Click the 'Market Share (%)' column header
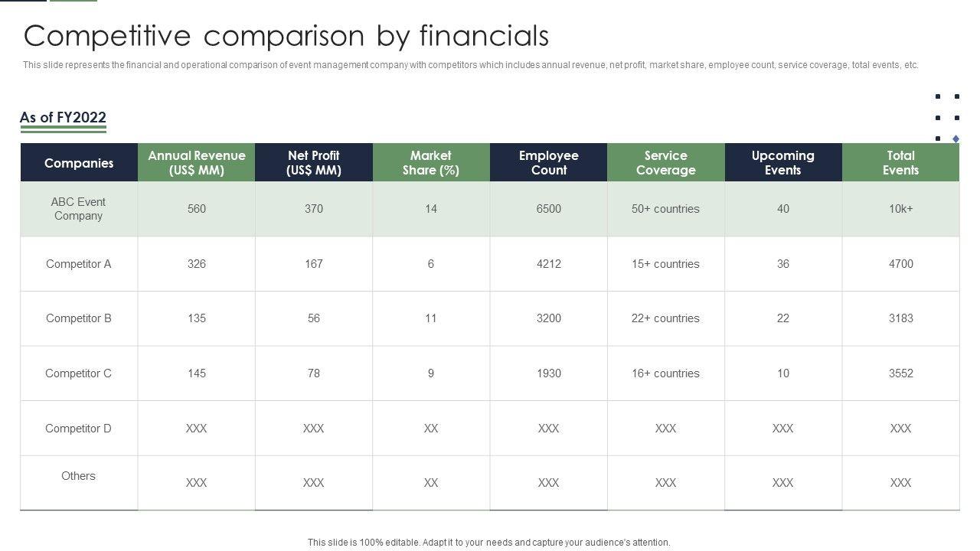Screen dimensions: 980x551 point(431,163)
